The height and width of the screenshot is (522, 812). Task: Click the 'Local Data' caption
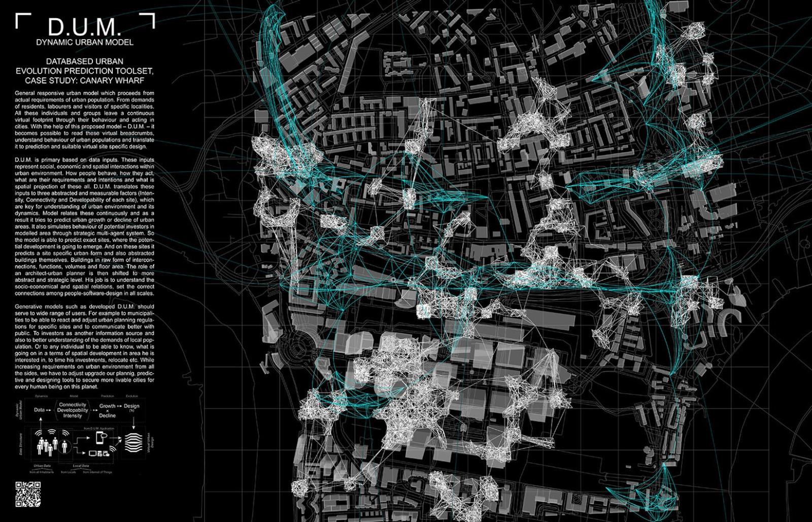81,466
